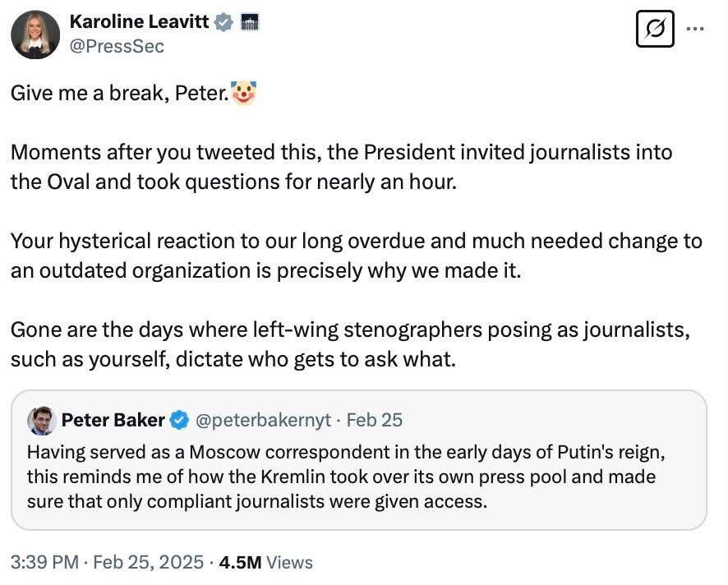Click the "Give me a break, Peter" line
728x585 pixels.
[119, 94]
